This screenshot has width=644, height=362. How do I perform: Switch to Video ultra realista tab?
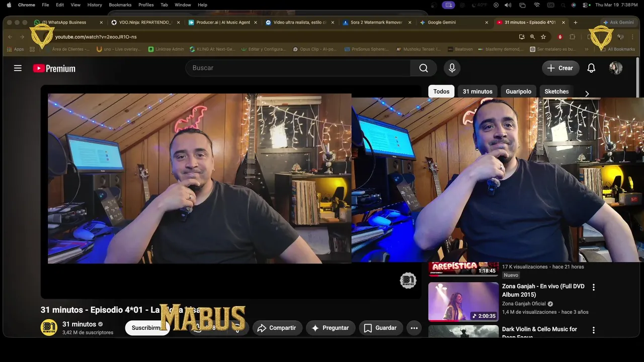pos(299,22)
